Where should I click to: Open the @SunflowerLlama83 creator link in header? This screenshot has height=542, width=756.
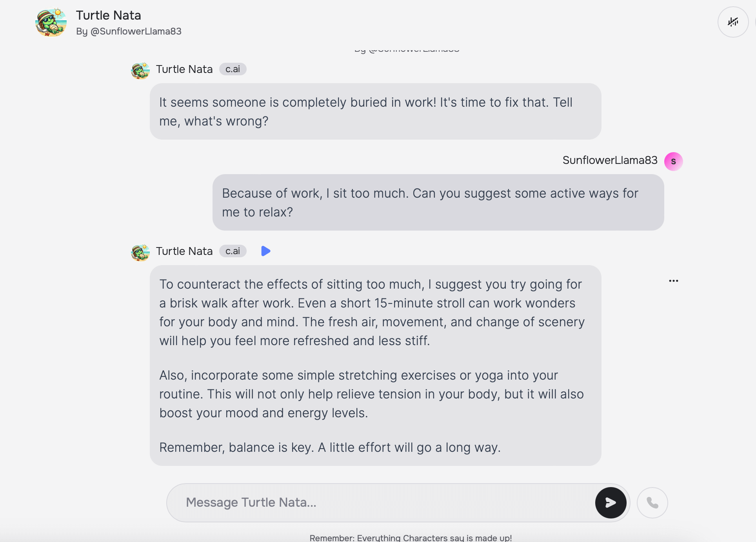tap(136, 31)
